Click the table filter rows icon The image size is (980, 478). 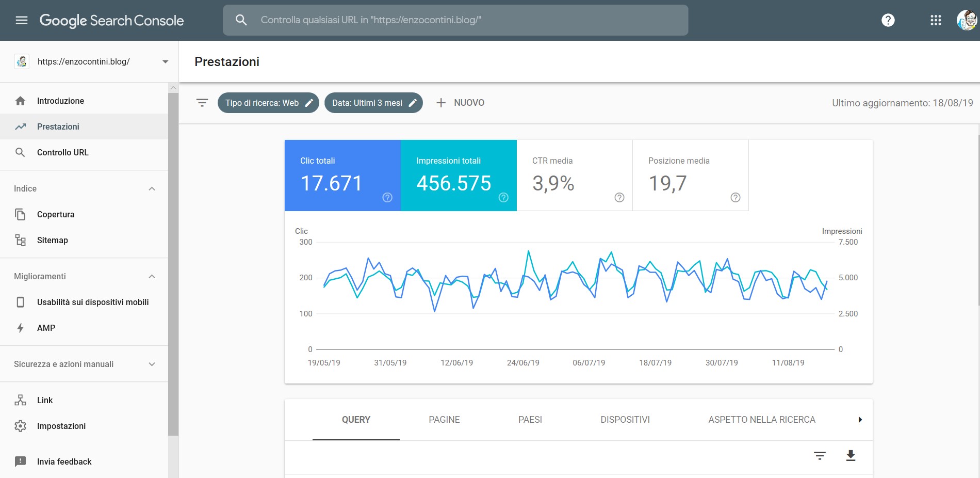(820, 455)
